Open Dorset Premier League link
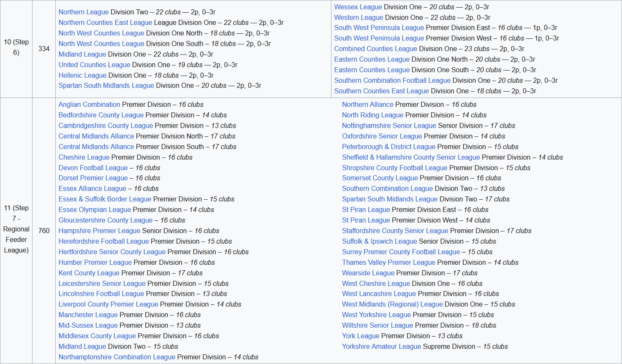Screen dimensions: 622x364 (93, 178)
